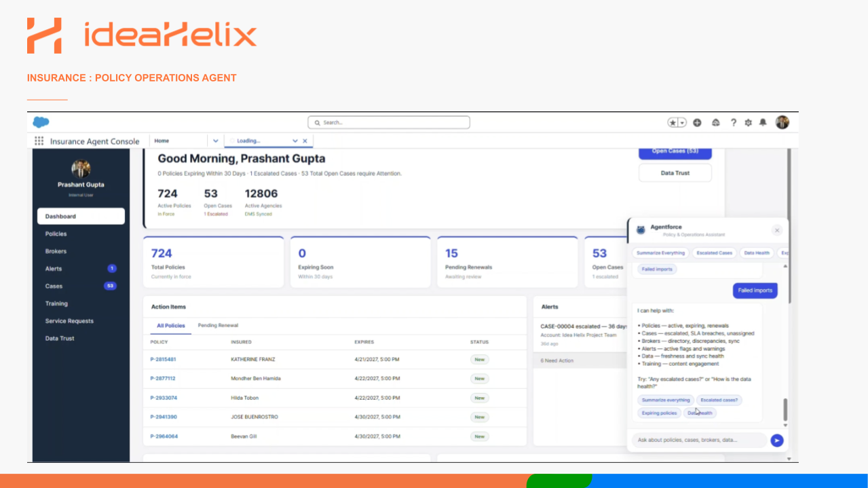Click Prashant Gupta's sidebar profile photo
This screenshot has width=868, height=488.
point(81,169)
